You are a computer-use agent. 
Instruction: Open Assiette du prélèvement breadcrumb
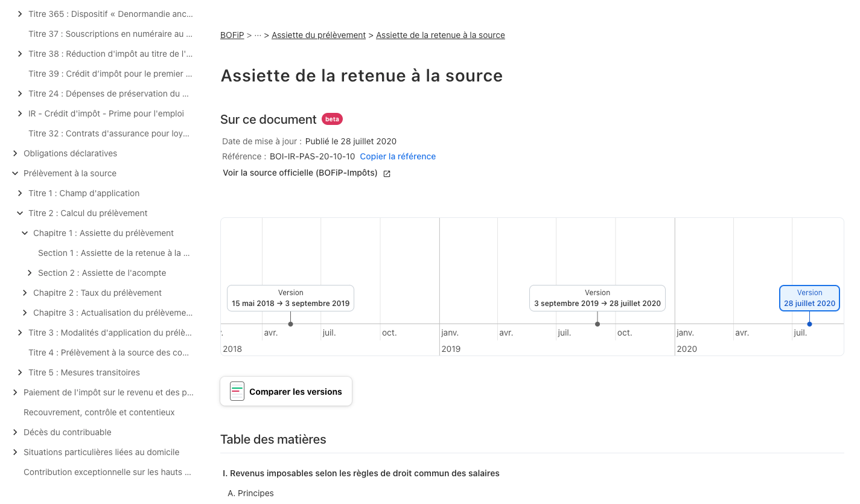point(318,35)
